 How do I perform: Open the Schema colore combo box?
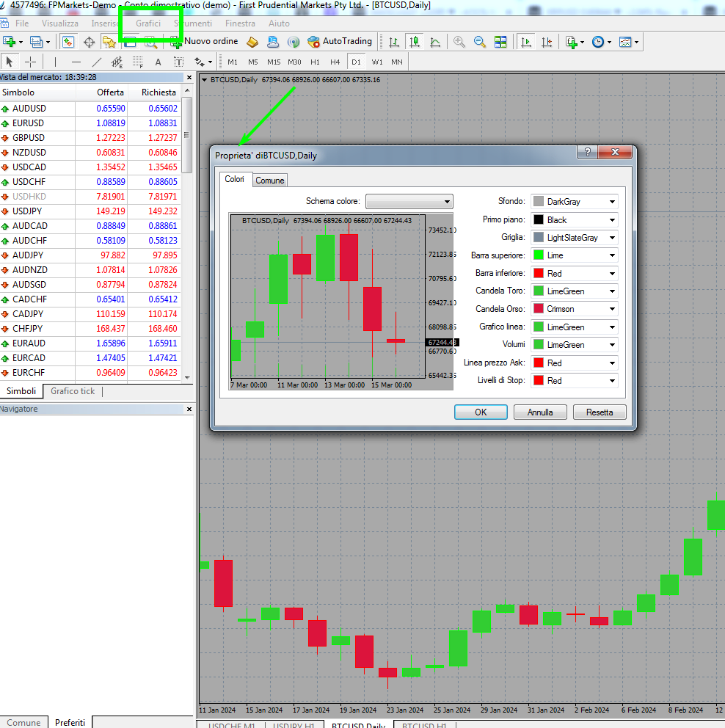409,202
